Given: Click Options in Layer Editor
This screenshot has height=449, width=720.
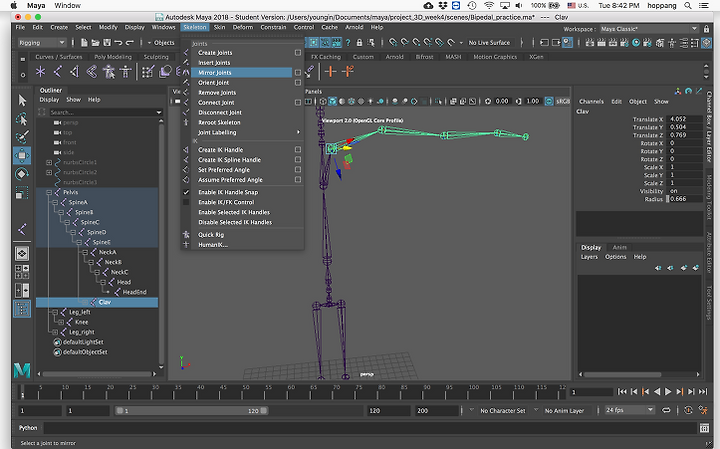Looking at the screenshot, I should [615, 257].
